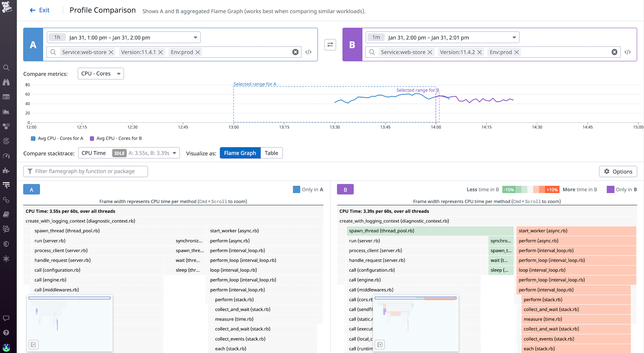The width and height of the screenshot is (644, 353).
Task: Switch visualization to Table
Action: pos(271,153)
